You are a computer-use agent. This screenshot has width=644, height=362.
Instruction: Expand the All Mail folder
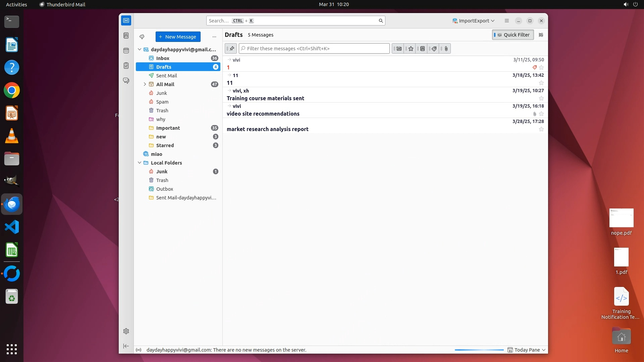pos(145,84)
